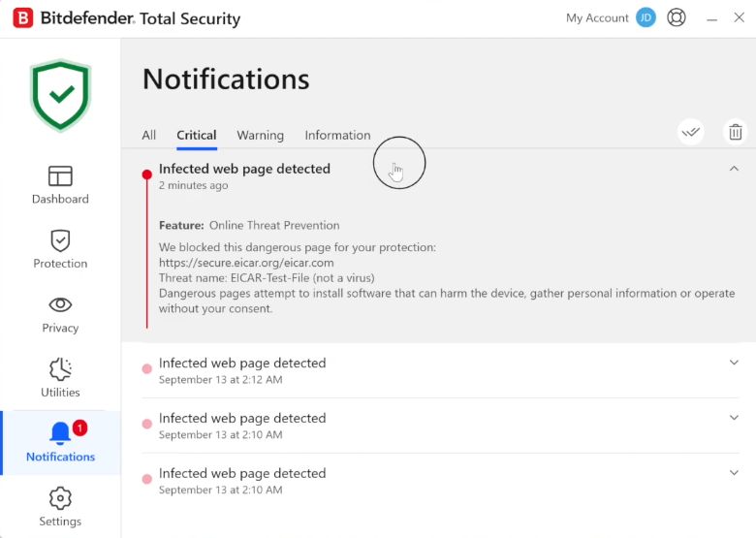Open the Utilities section icon
The image size is (756, 538).
click(x=60, y=369)
